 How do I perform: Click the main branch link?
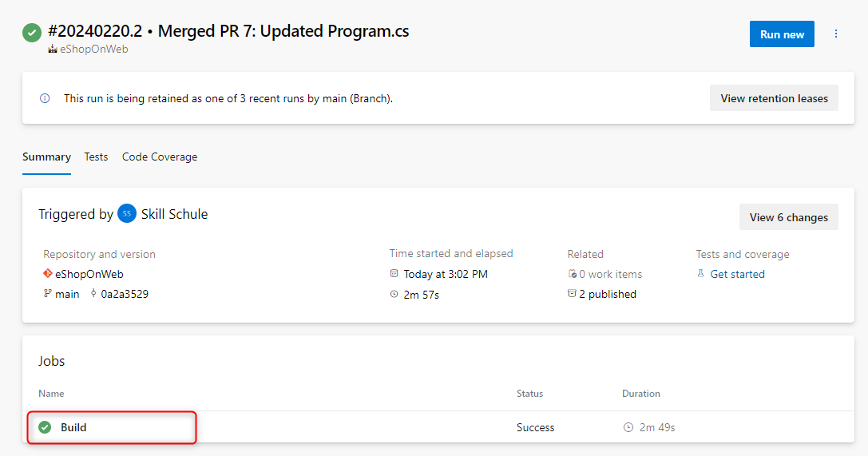point(67,294)
